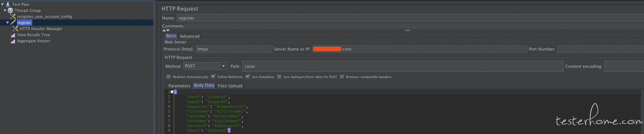Select the Test Plan tree item
Viewport: 644px width, 134px height.
click(20, 4)
